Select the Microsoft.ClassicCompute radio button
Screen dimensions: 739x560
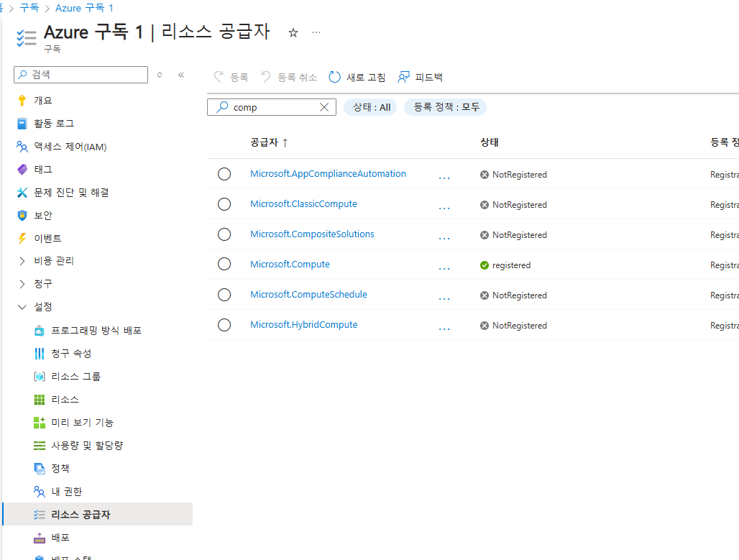pos(224,204)
